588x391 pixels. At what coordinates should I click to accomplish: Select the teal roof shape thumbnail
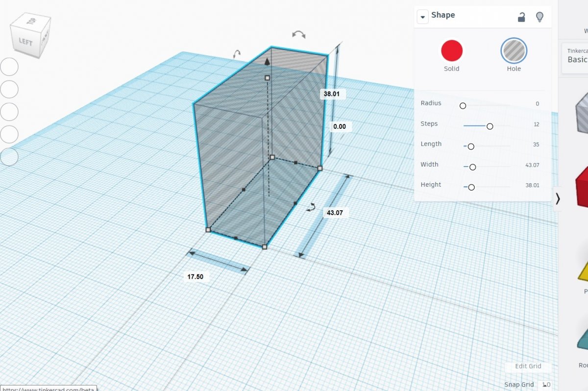pos(583,338)
